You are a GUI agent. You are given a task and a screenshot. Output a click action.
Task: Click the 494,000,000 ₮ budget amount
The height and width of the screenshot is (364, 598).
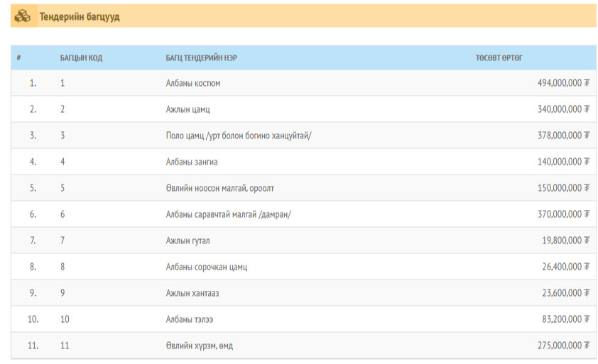(564, 83)
